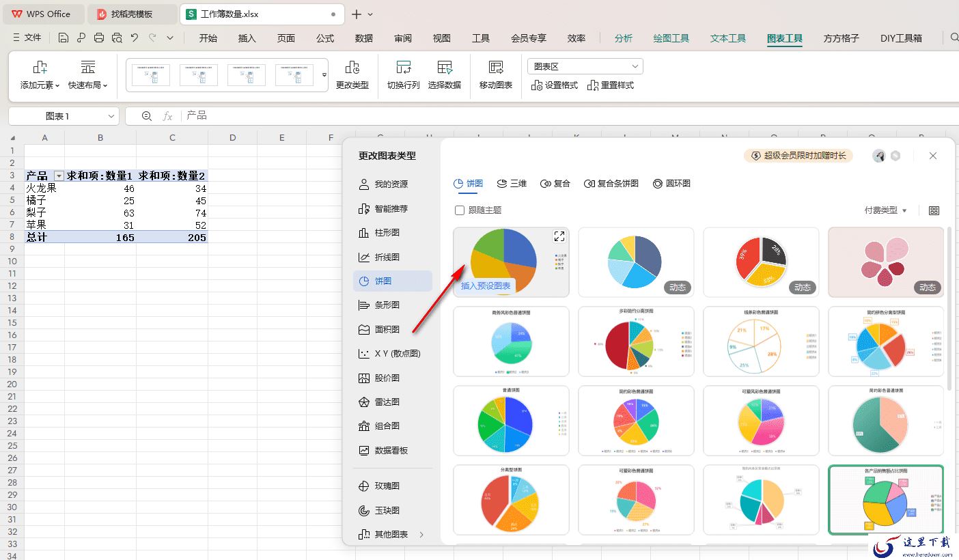This screenshot has width=959, height=560.
Task: Click 设置格式 (Format) button
Action: coord(555,85)
